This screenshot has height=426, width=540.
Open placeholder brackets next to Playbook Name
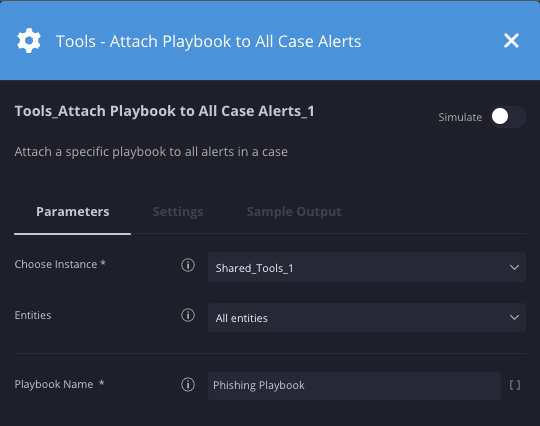pos(515,385)
